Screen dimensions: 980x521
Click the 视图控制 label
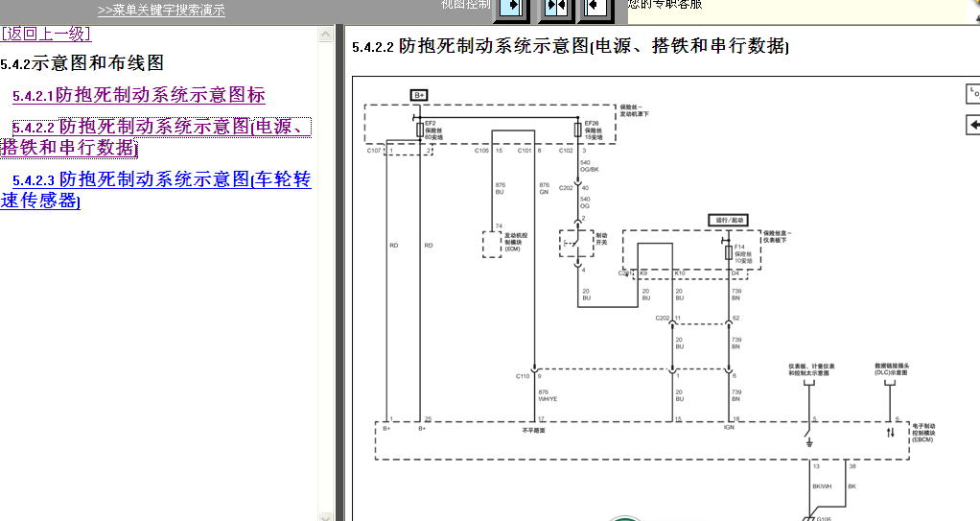(x=465, y=5)
